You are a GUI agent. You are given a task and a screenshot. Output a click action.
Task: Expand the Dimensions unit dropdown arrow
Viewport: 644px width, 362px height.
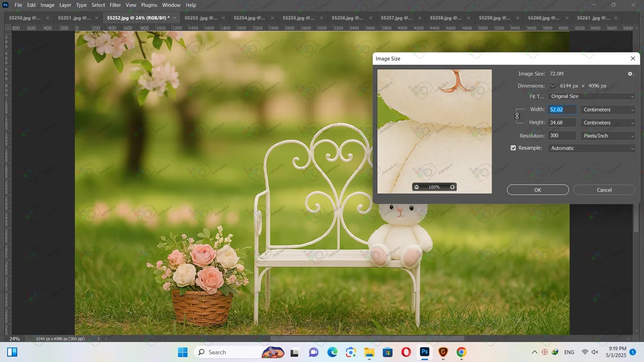click(553, 86)
